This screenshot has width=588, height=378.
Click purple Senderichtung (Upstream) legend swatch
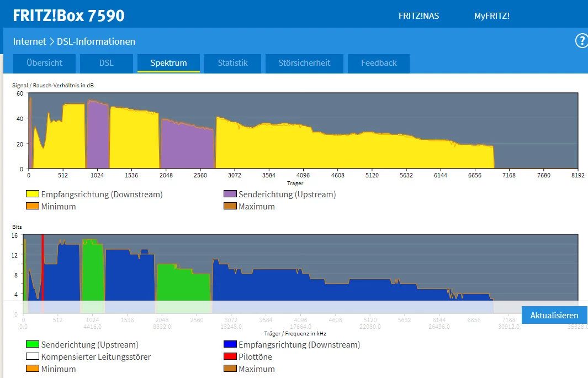pyautogui.click(x=230, y=195)
